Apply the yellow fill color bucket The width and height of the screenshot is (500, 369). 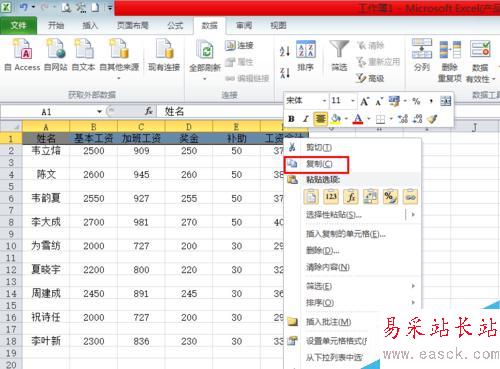tap(336, 119)
